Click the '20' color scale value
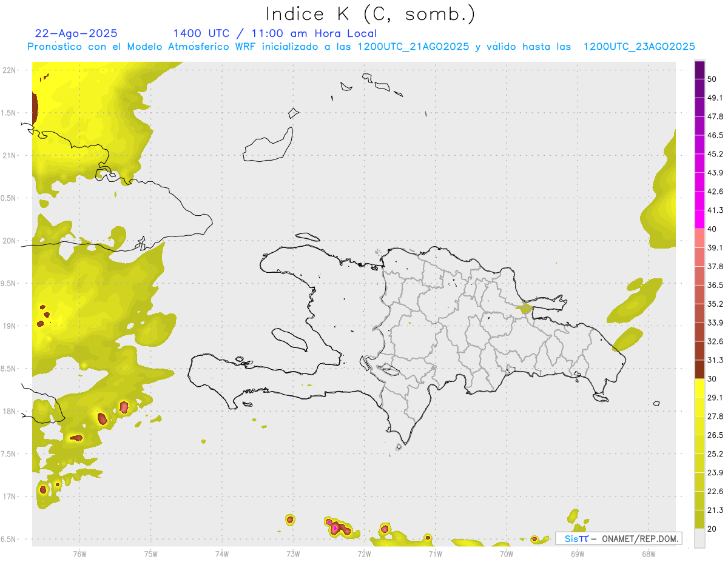728x562 pixels. click(712, 529)
